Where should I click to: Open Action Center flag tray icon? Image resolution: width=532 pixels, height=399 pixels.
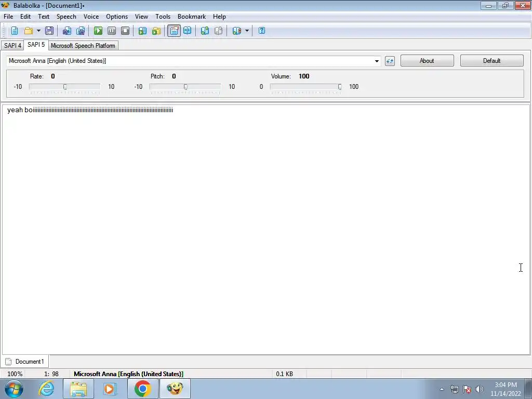pos(467,389)
